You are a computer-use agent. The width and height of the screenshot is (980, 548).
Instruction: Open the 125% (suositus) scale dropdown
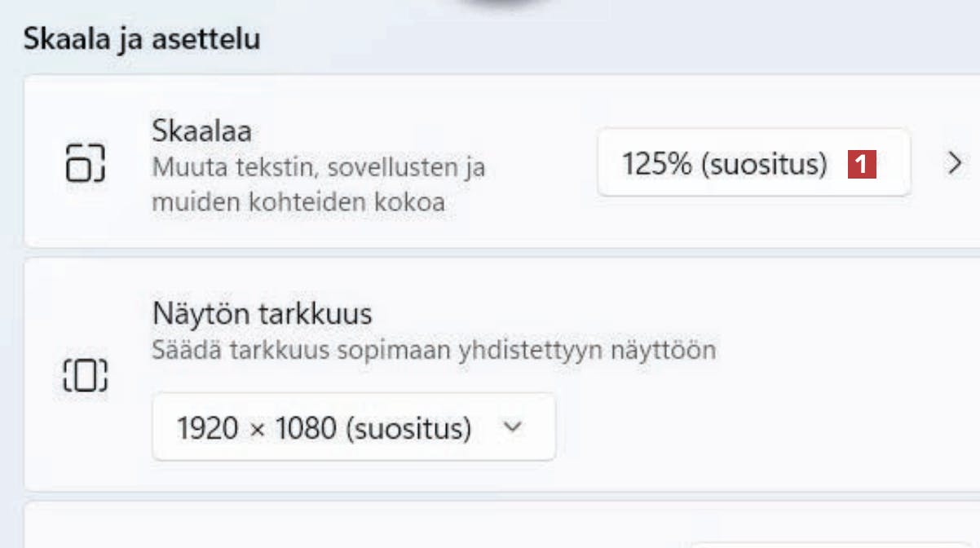(x=753, y=163)
